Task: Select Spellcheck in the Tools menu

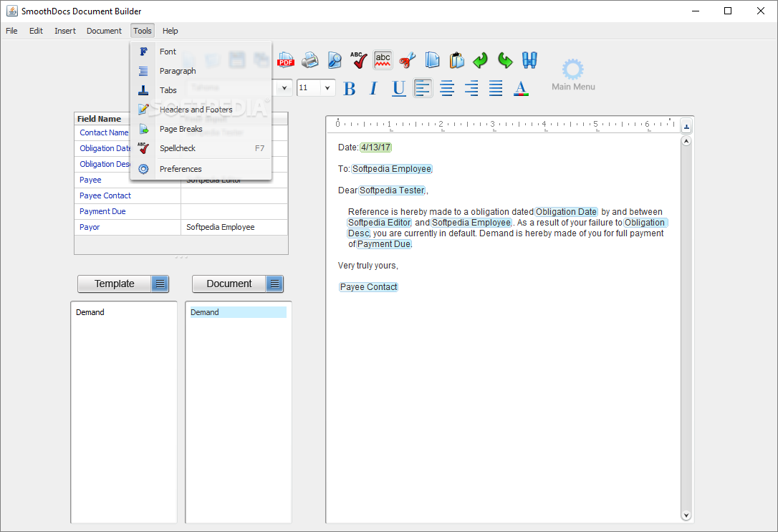Action: pyautogui.click(x=201, y=148)
